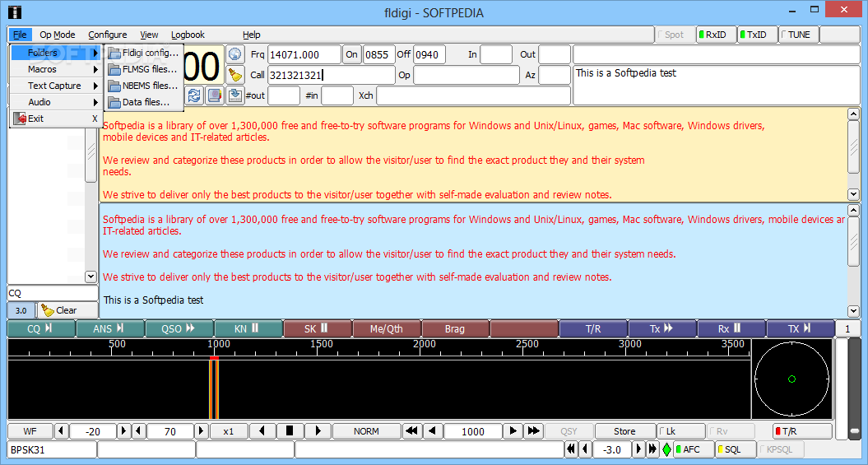Decrease waterfall upper level -20

[62, 430]
